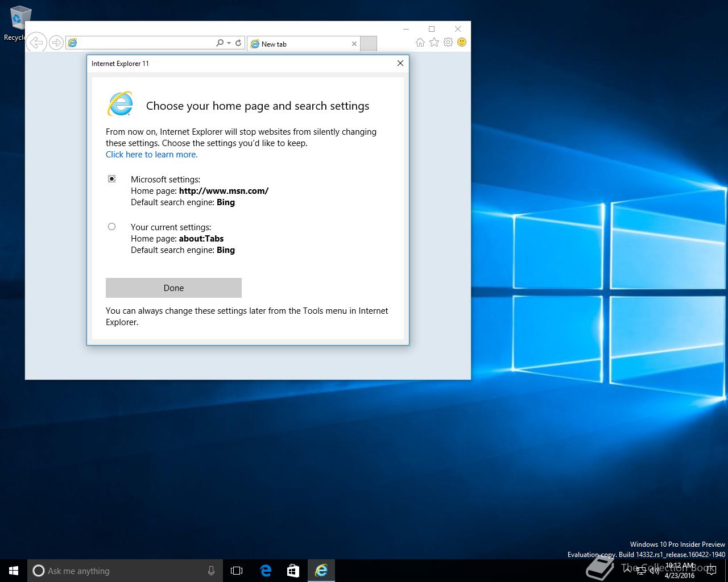The height and width of the screenshot is (582, 728).
Task: Select Your current settings radio button
Action: [x=111, y=227]
